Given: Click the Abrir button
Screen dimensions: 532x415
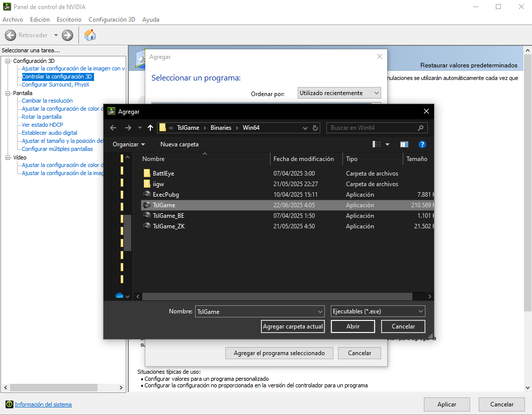Looking at the screenshot, I should (x=353, y=326).
